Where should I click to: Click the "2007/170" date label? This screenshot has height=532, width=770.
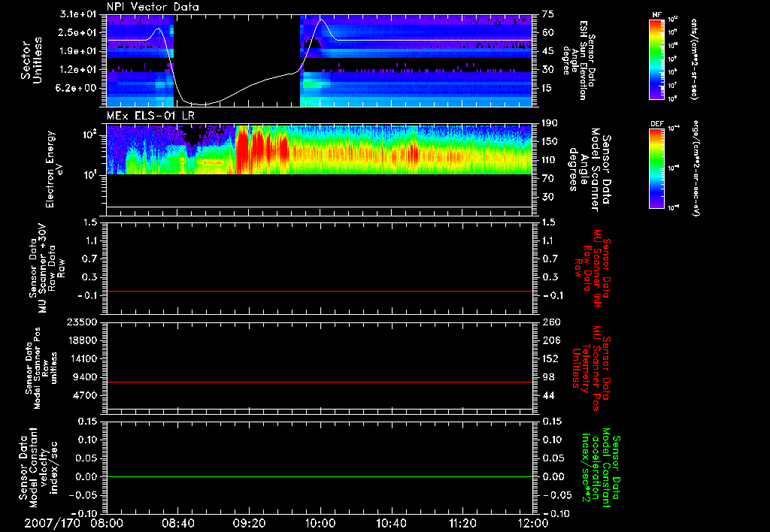(x=52, y=523)
